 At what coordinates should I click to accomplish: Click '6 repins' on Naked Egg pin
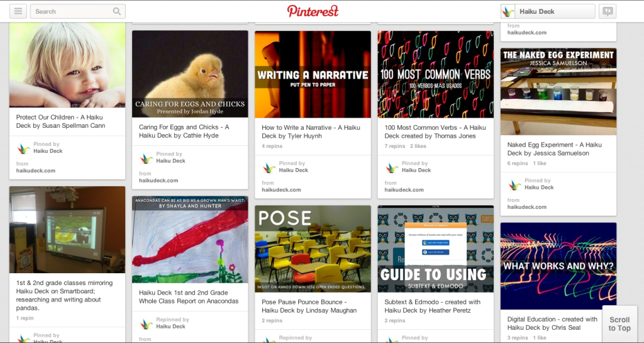[518, 163]
